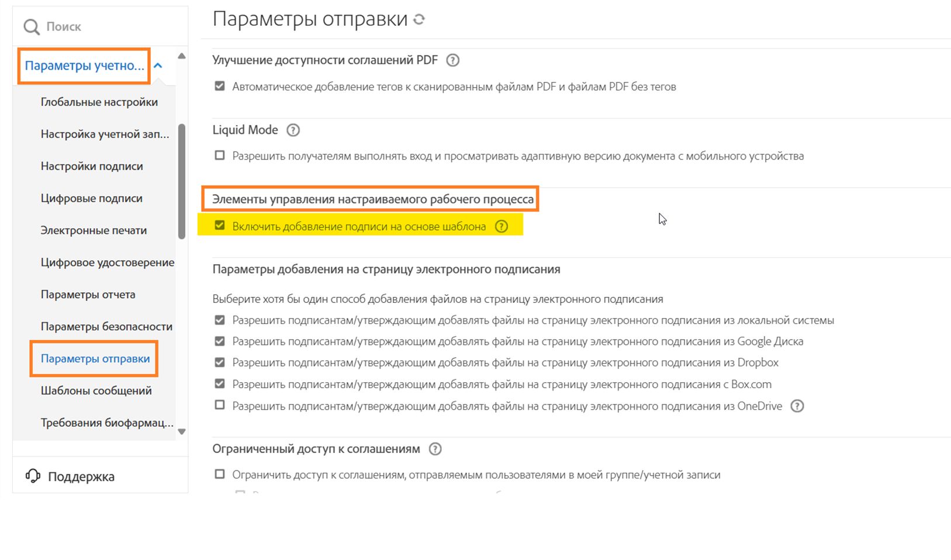Open the Liquid Mode help icon
The image size is (951, 560).
[293, 130]
